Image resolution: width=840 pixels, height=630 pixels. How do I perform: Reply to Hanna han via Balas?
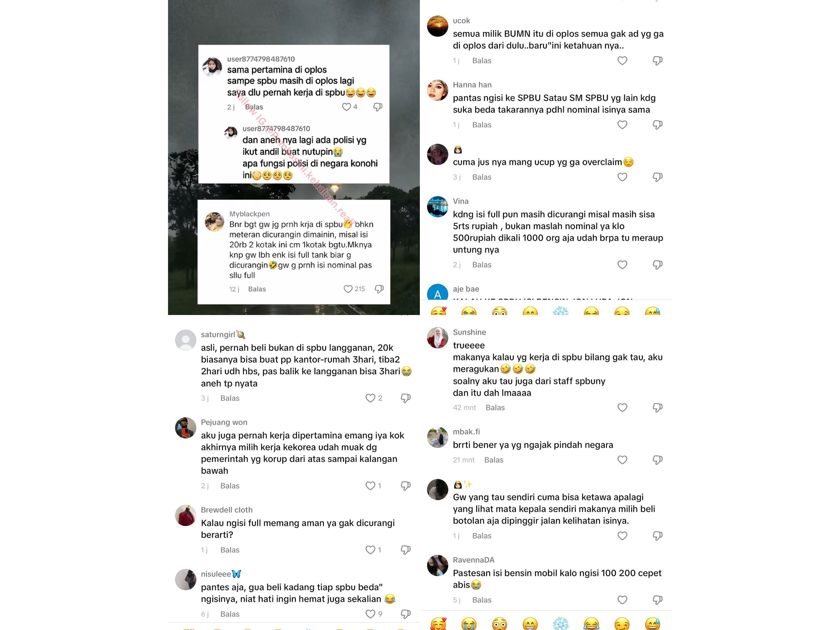481,125
